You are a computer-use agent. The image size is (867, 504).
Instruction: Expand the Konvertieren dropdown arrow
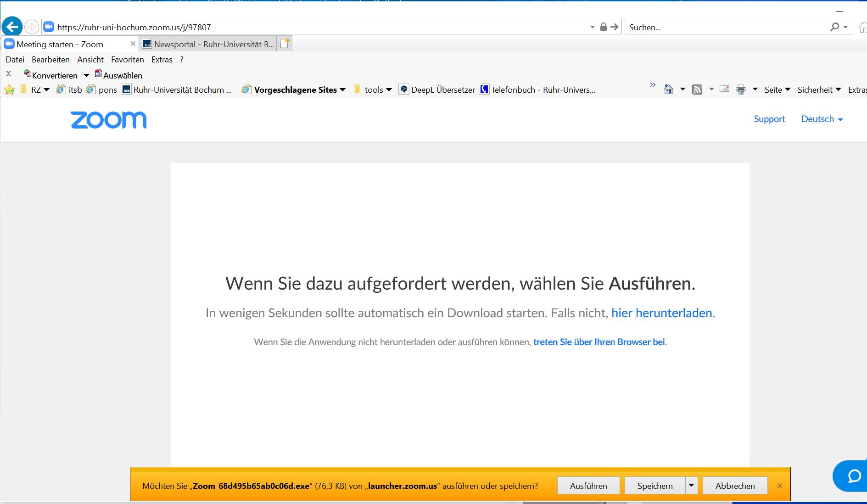(x=86, y=76)
